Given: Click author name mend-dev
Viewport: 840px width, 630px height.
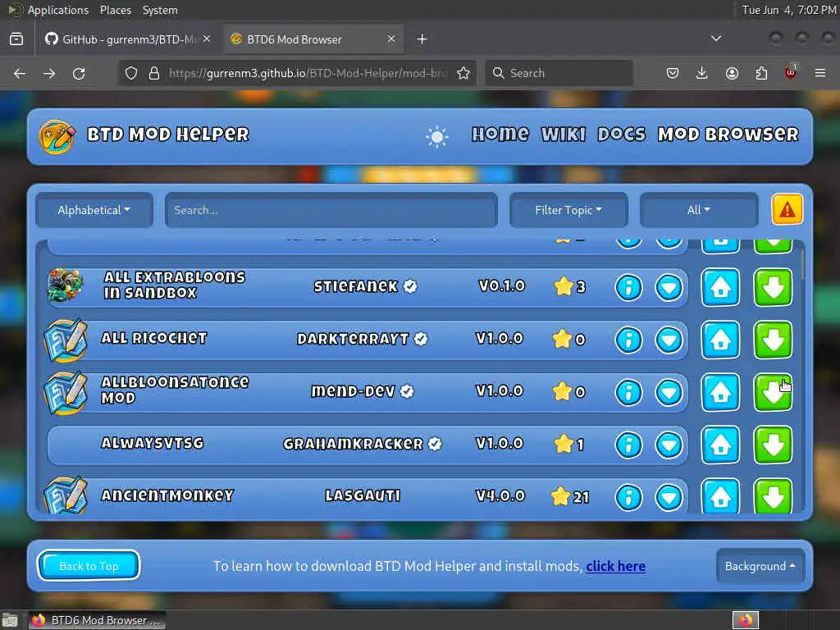Looking at the screenshot, I should pyautogui.click(x=353, y=391).
